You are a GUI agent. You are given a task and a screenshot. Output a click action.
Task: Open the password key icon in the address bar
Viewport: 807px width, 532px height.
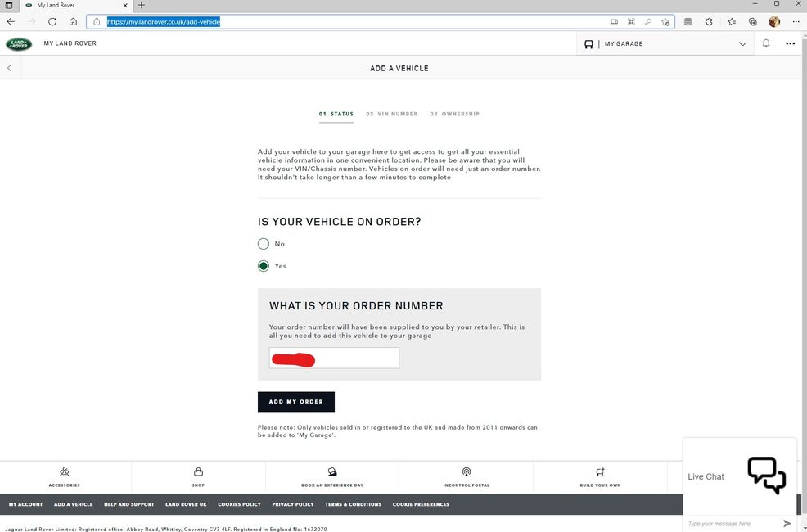648,21
